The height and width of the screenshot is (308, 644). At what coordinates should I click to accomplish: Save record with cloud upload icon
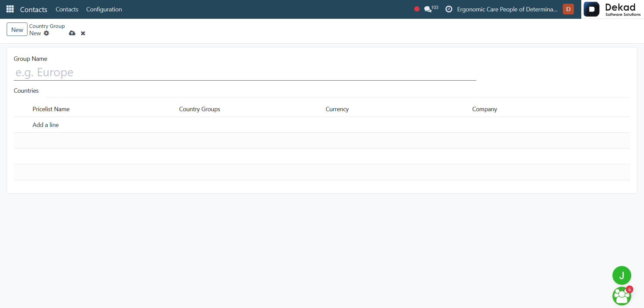[x=72, y=33]
